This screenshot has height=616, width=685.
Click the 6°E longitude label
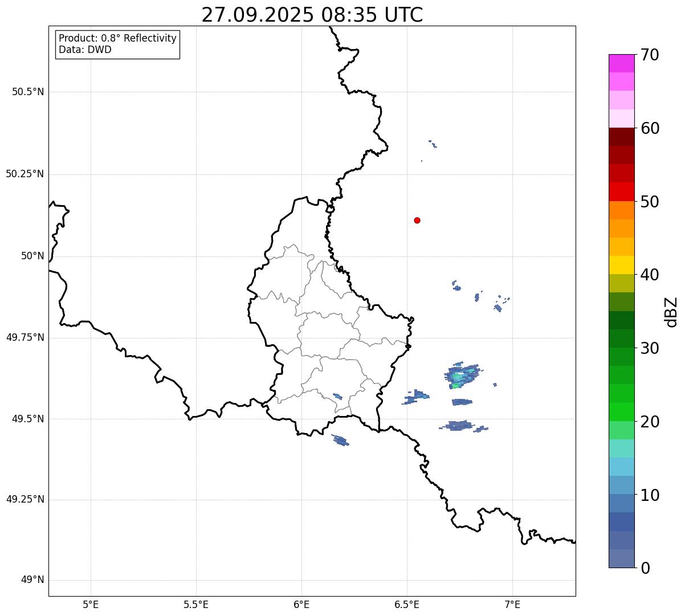(301, 604)
